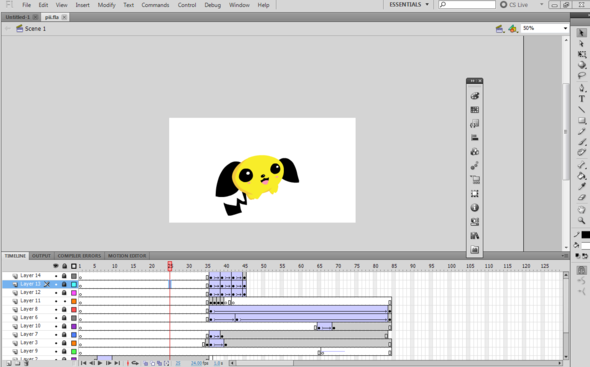Open the Timeline panel options menu
This screenshot has width=590, height=367.
(565, 256)
